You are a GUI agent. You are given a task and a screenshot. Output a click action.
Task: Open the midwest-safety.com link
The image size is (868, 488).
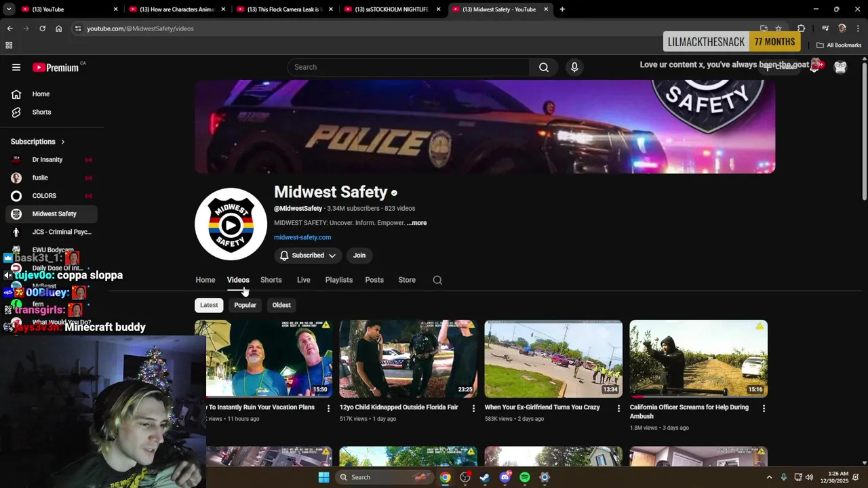302,237
